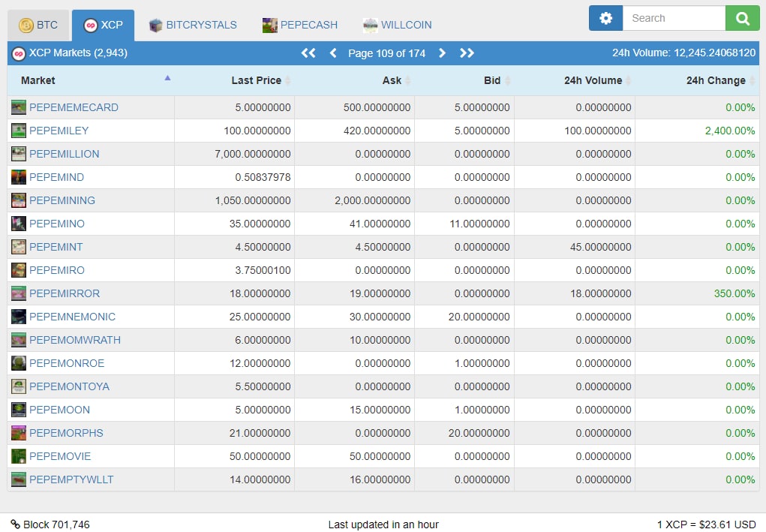This screenshot has height=532, width=766.
Task: Click the 45.00000000 volume for PEPEMINT
Action: [600, 247]
